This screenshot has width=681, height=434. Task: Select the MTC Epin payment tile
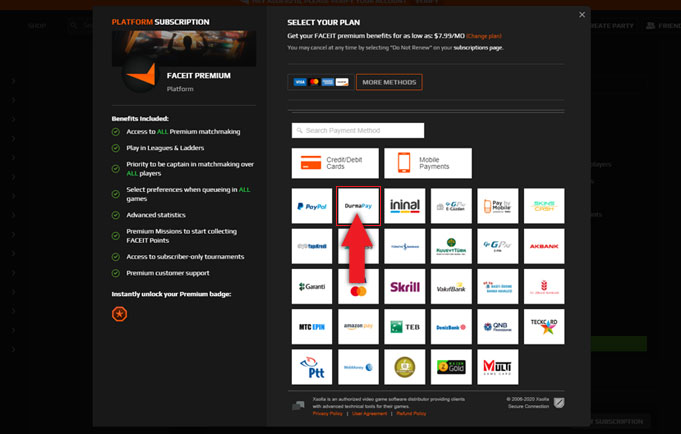point(311,327)
